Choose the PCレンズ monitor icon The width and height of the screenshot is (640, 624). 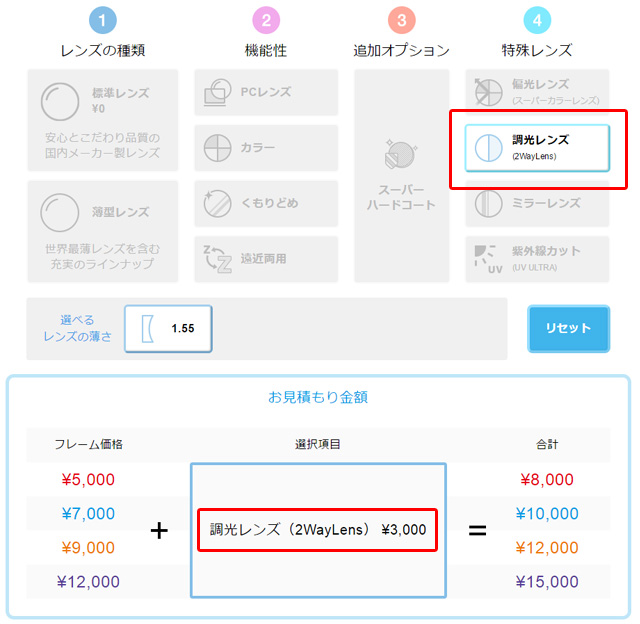217,93
